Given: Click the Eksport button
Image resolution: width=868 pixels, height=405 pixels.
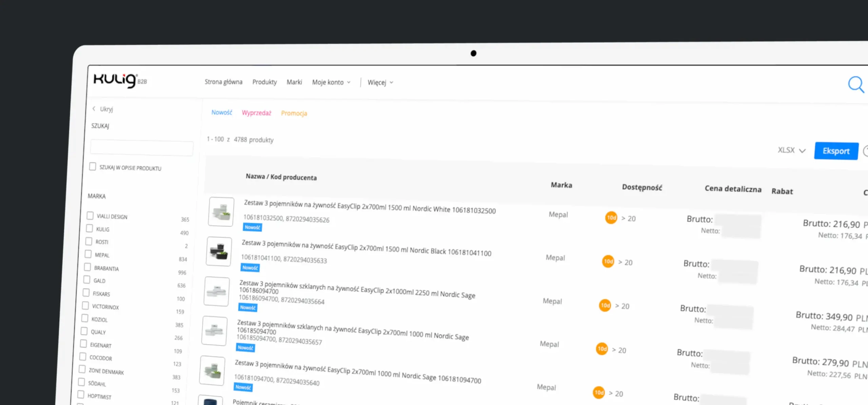Looking at the screenshot, I should click(x=836, y=151).
